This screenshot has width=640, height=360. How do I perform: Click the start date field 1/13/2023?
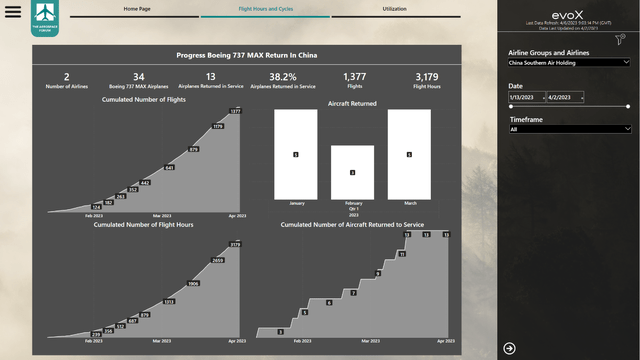pos(527,98)
